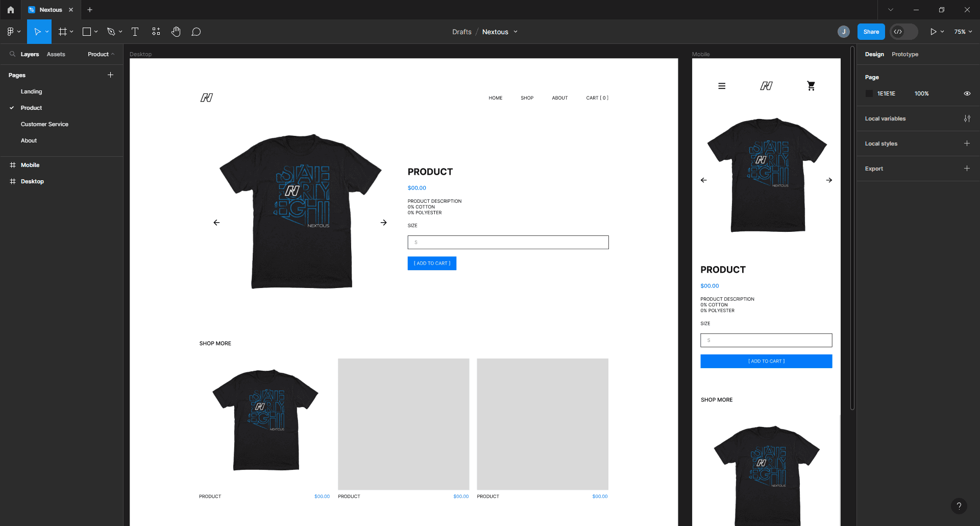
Task: Add an Export setting
Action: (967, 169)
